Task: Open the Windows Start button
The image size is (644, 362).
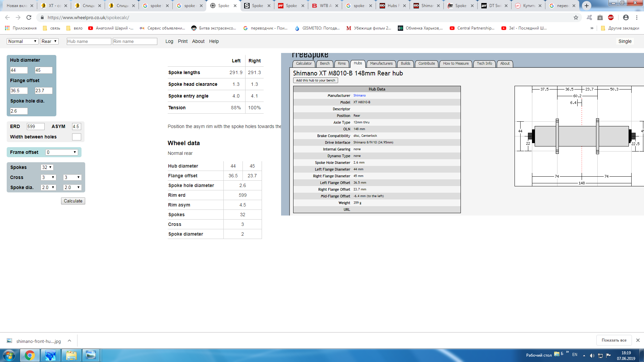Action: pos(9,355)
